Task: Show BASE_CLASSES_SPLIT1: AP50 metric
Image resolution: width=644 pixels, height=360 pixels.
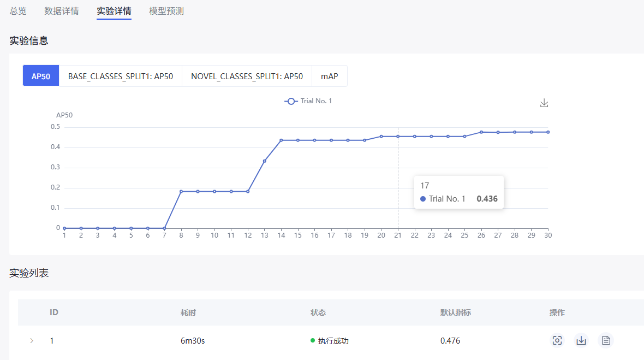Action: (120, 76)
